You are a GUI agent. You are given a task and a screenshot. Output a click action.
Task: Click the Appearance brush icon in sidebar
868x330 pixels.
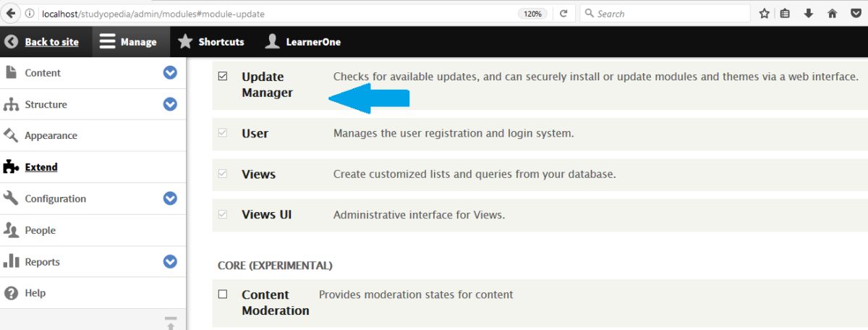pos(11,135)
